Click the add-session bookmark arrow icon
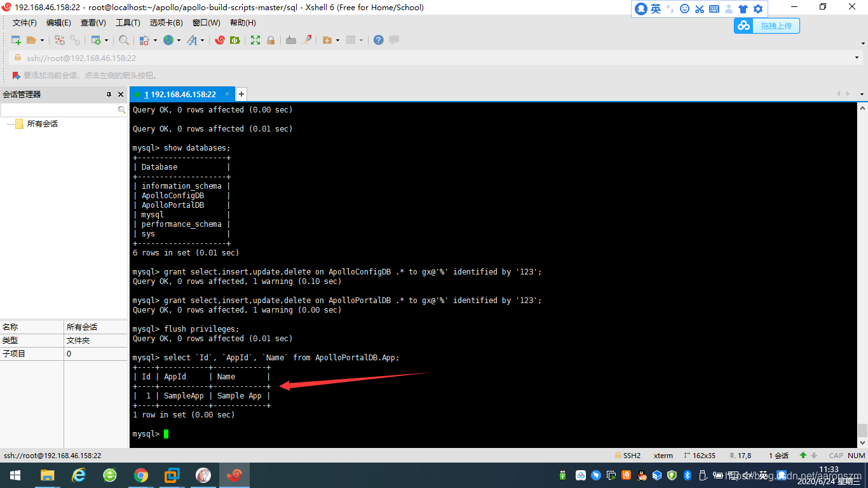The image size is (868, 488). click(x=17, y=76)
